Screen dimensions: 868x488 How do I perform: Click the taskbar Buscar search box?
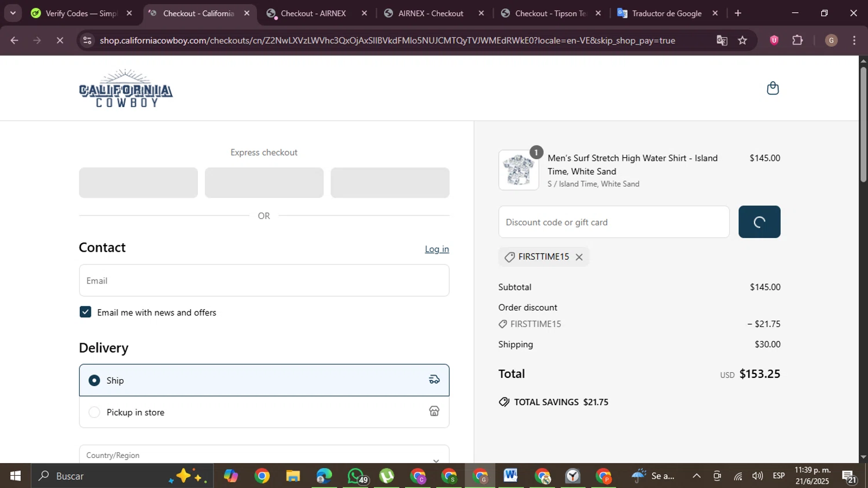(122, 476)
